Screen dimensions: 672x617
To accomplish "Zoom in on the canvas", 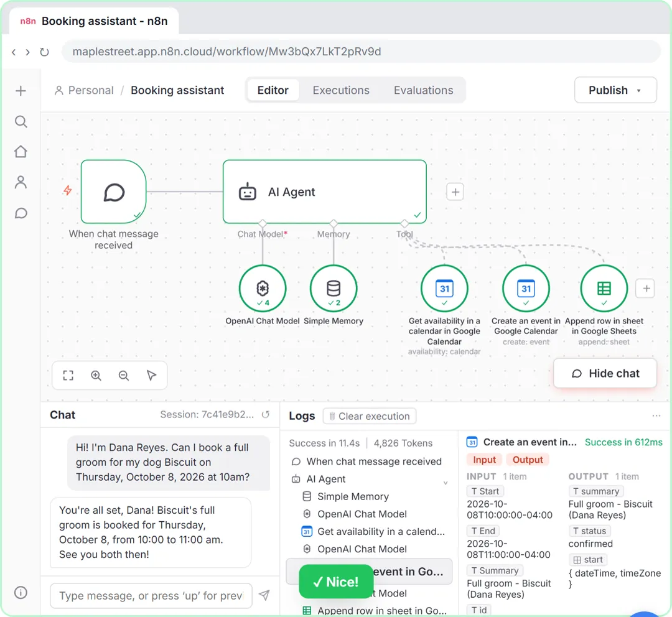I will click(96, 376).
